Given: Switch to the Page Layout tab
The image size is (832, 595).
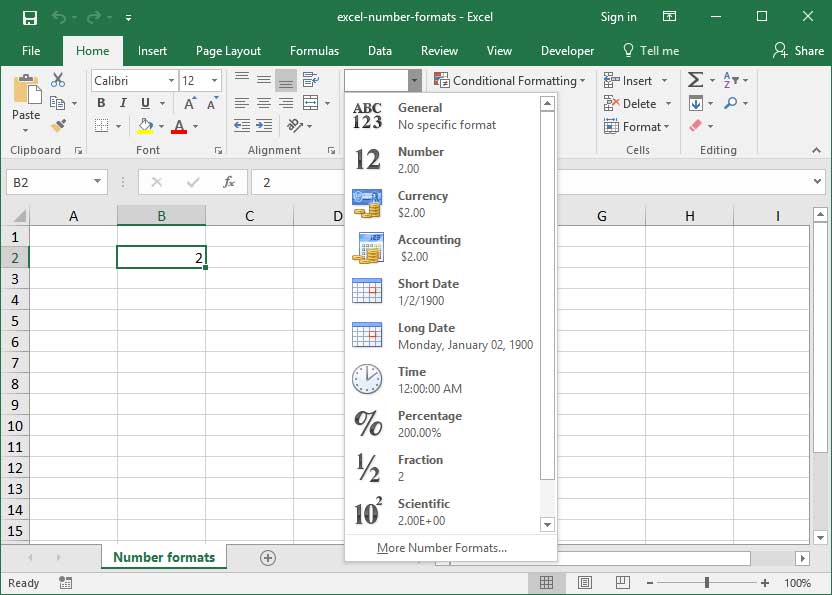Looking at the screenshot, I should [228, 51].
